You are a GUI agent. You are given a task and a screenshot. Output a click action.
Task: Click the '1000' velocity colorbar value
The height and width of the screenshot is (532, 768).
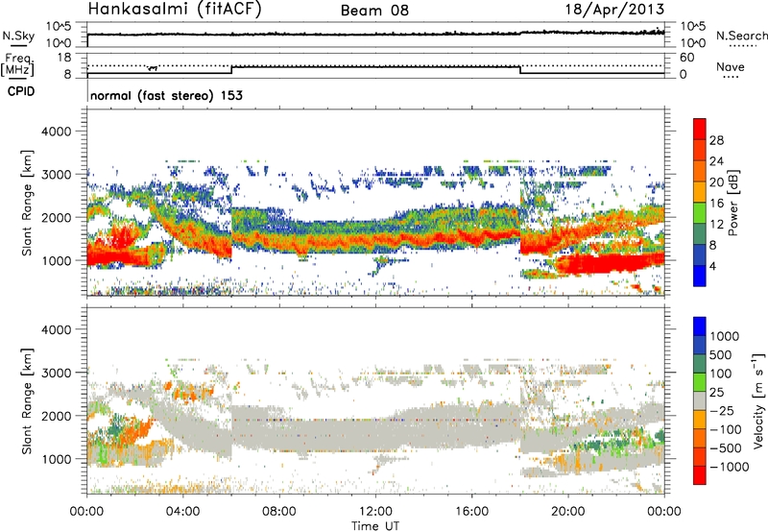725,336
